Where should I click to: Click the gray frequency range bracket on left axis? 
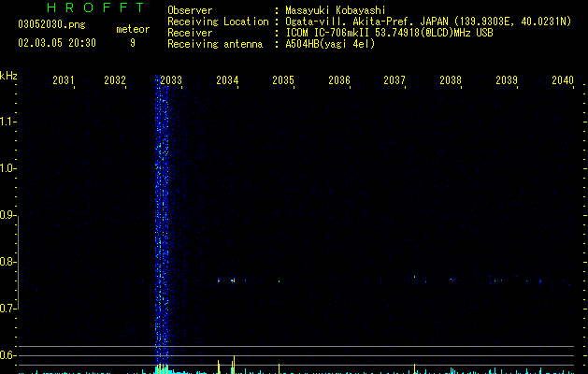(x=18, y=262)
